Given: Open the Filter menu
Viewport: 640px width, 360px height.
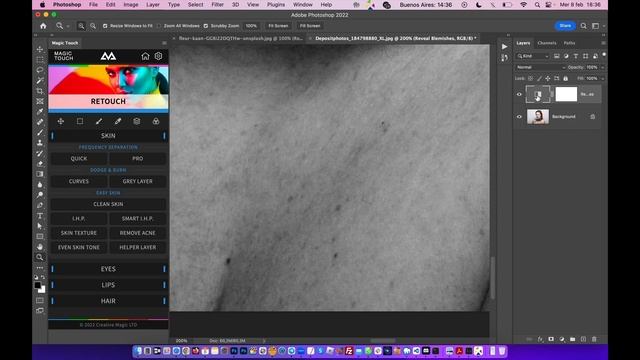Looking at the screenshot, I should point(217,4).
